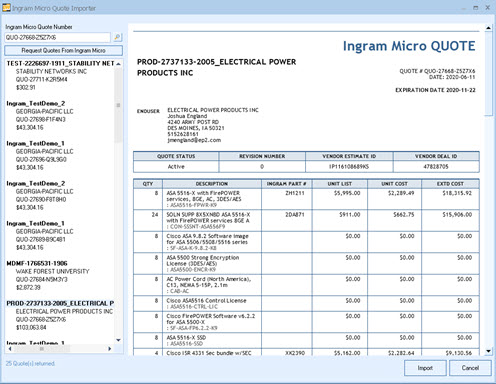This screenshot has height=384, width=496.
Task: Click the quote preview vertical scrollbar thumb
Action: [x=488, y=74]
